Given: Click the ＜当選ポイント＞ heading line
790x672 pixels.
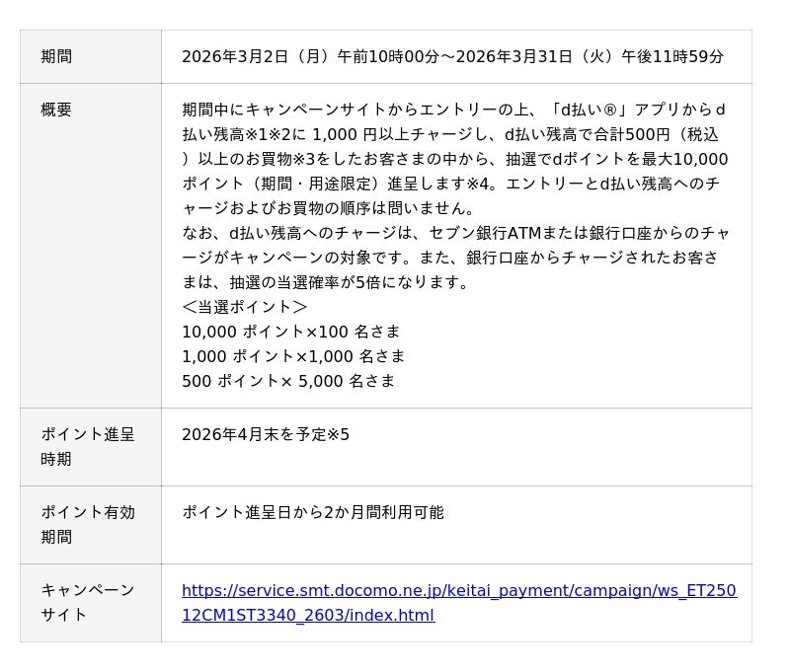Looking at the screenshot, I should click(245, 307).
